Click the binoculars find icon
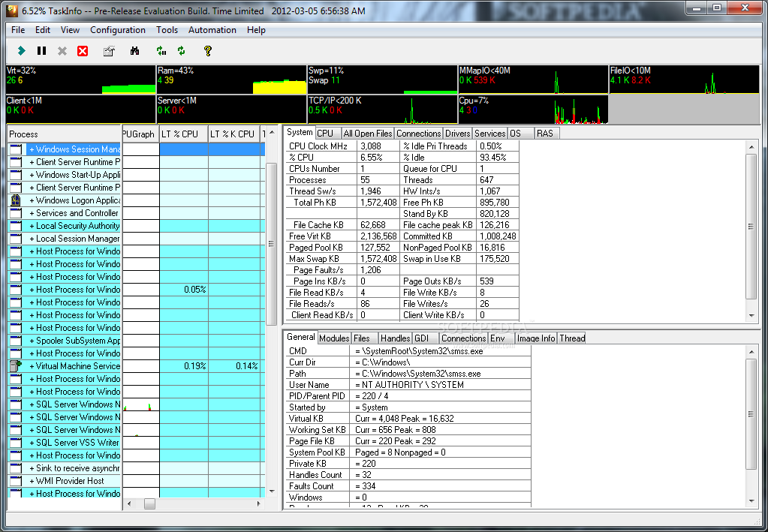This screenshot has height=532, width=768. (134, 51)
